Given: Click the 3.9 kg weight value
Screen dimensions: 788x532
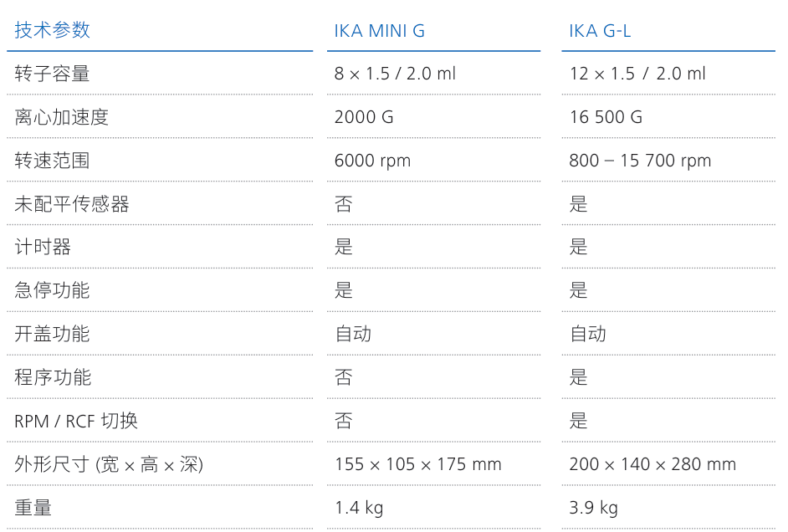Looking at the screenshot, I should [x=593, y=508].
